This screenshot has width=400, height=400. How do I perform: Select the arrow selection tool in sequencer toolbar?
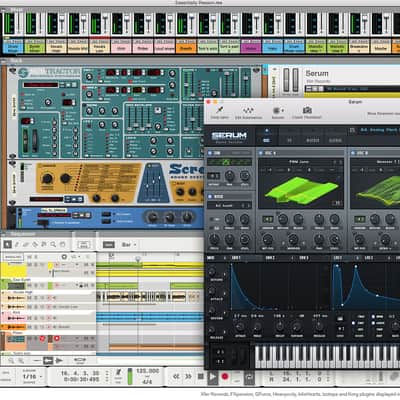[x=7, y=245]
